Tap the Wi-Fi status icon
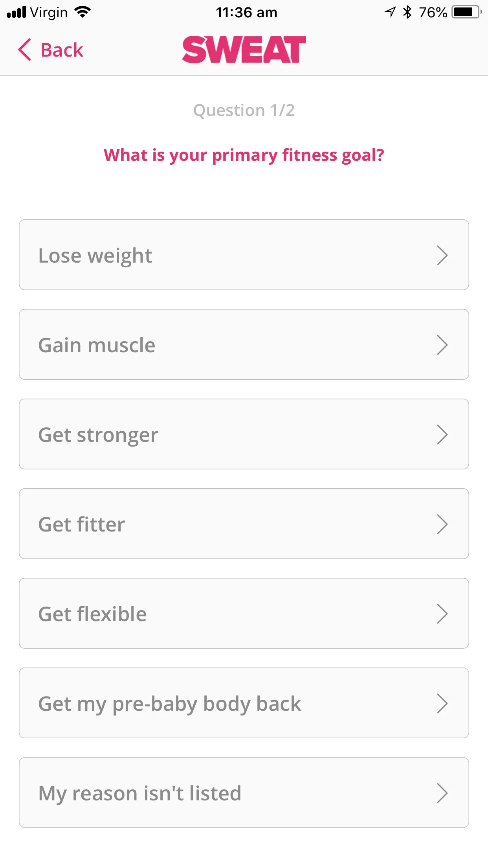 point(83,12)
